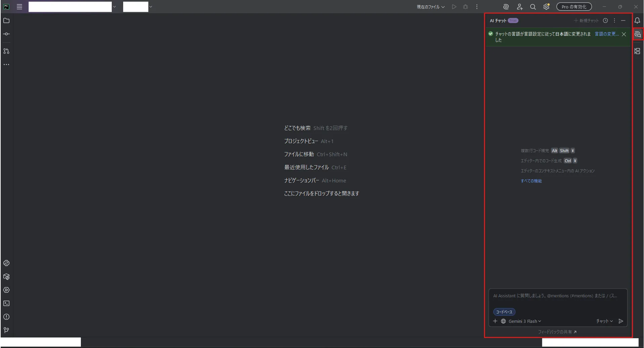Open the Commit tool window icon
The image size is (644, 348).
tap(6, 34)
